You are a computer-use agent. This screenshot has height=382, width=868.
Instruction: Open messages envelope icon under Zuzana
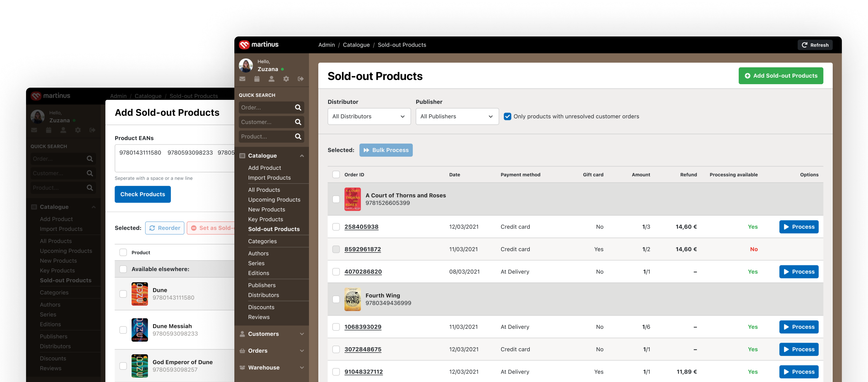pos(242,78)
